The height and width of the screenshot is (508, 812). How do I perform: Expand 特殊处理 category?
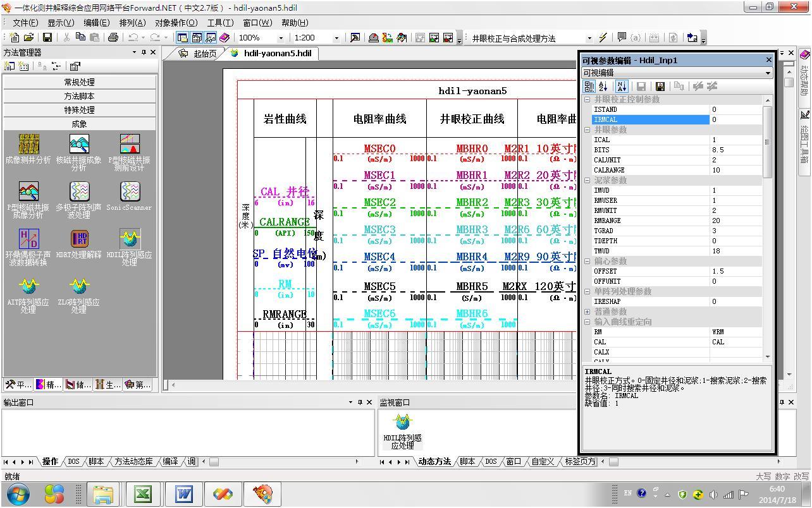tap(79, 110)
